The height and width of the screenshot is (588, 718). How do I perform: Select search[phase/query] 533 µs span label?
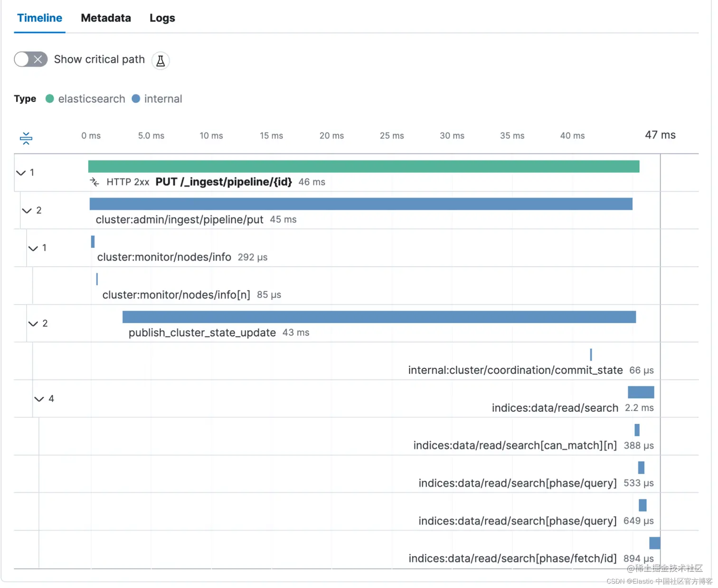point(518,483)
